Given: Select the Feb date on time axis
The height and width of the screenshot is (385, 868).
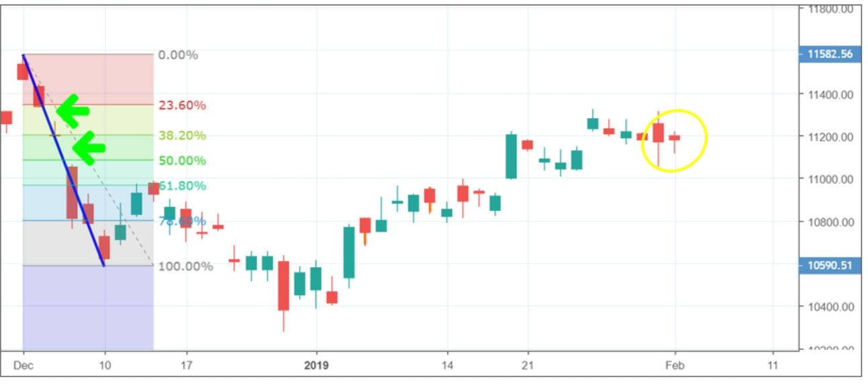Looking at the screenshot, I should pyautogui.click(x=675, y=366).
